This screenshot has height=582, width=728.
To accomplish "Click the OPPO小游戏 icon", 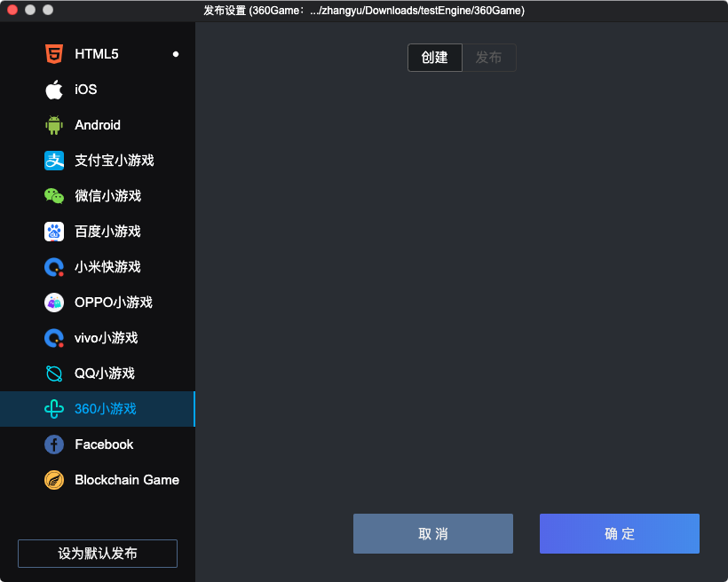I will tap(54, 303).
